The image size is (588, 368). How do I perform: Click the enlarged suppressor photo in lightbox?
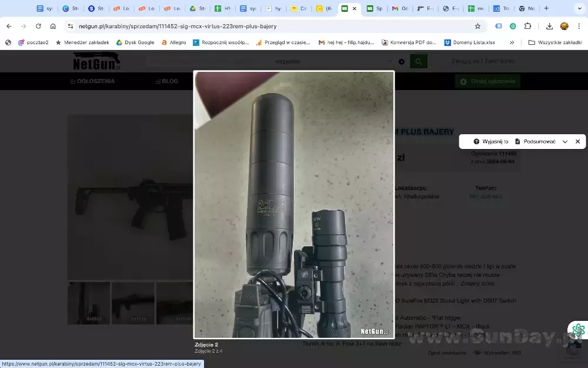[293, 205]
